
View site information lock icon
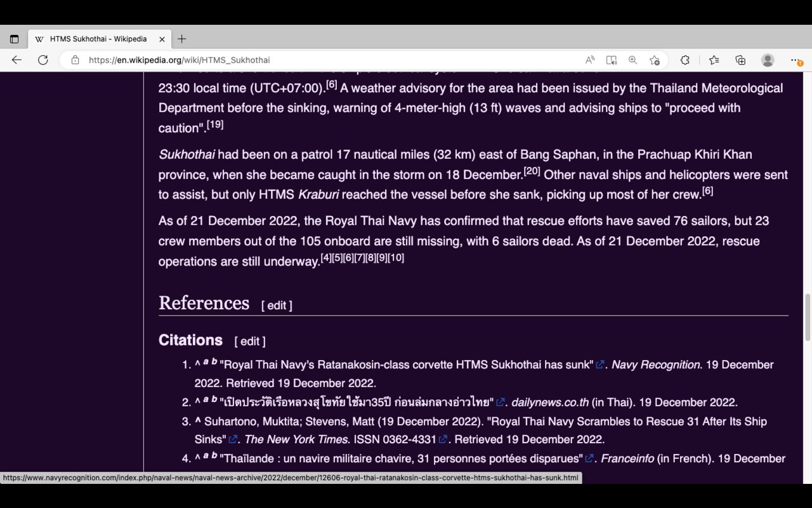(x=75, y=60)
